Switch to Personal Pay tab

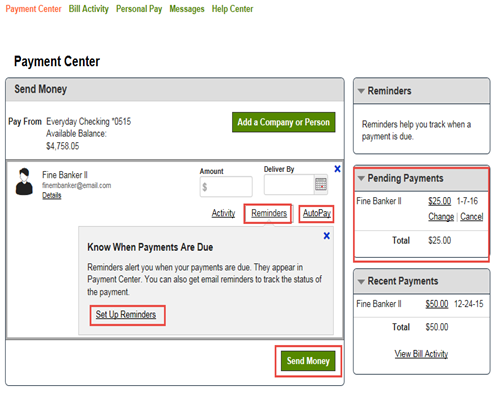pyautogui.click(x=139, y=9)
